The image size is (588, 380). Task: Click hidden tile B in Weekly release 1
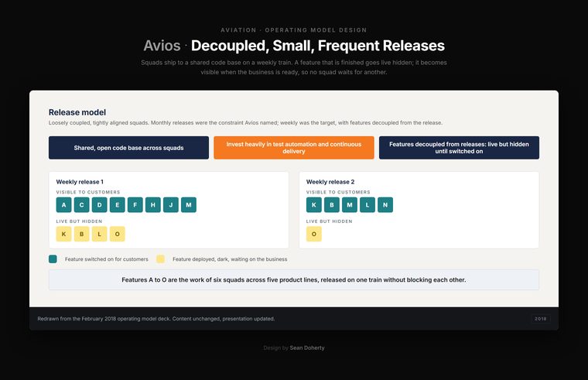tap(82, 234)
